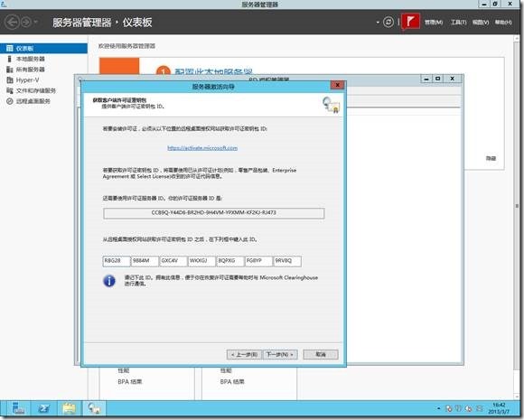
Task: Open Server Manager from the taskbar
Action: point(18,408)
